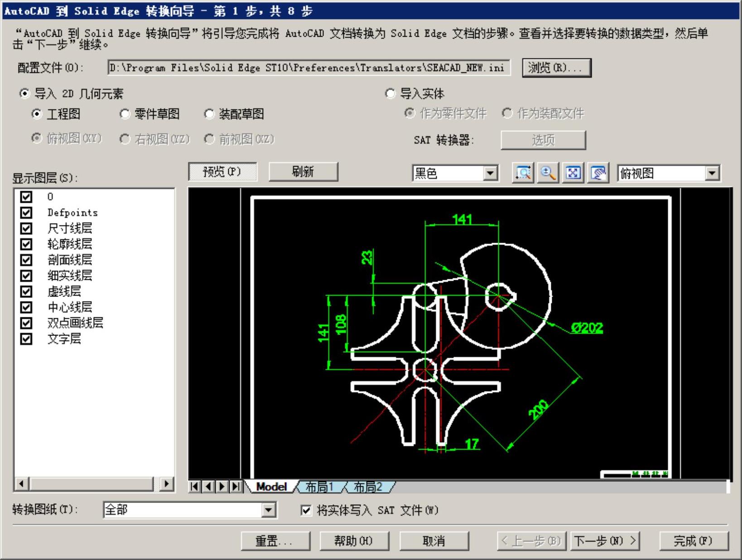Click the 预览 preview button
The height and width of the screenshot is (560, 742).
[x=222, y=172]
